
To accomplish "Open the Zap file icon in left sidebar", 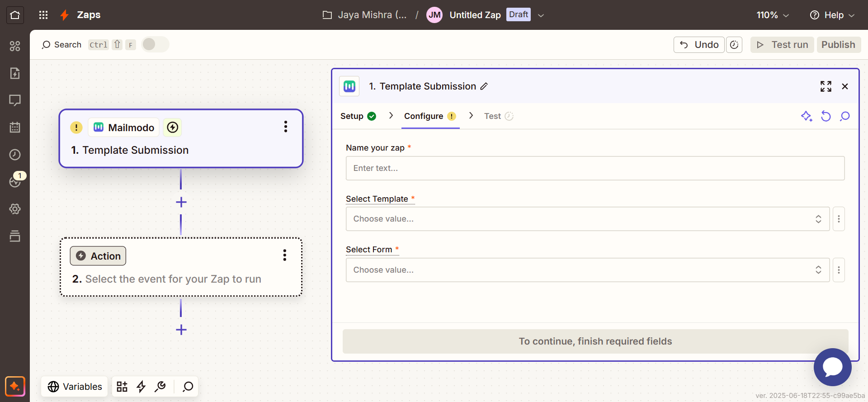I will pyautogui.click(x=15, y=73).
